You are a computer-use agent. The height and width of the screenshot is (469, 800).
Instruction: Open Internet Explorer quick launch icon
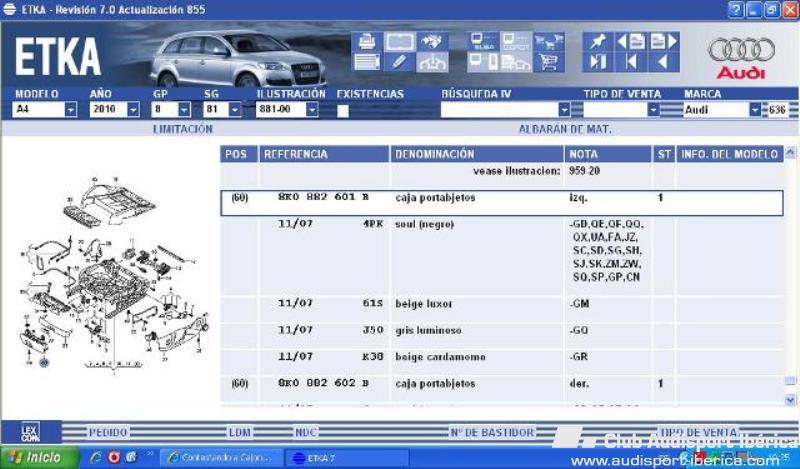(x=95, y=457)
